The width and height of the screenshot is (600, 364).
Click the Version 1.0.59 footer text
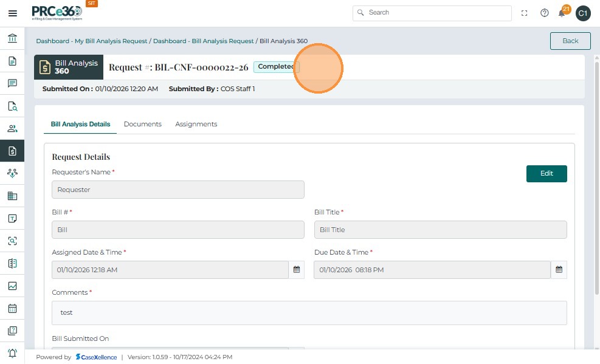pyautogui.click(x=180, y=357)
